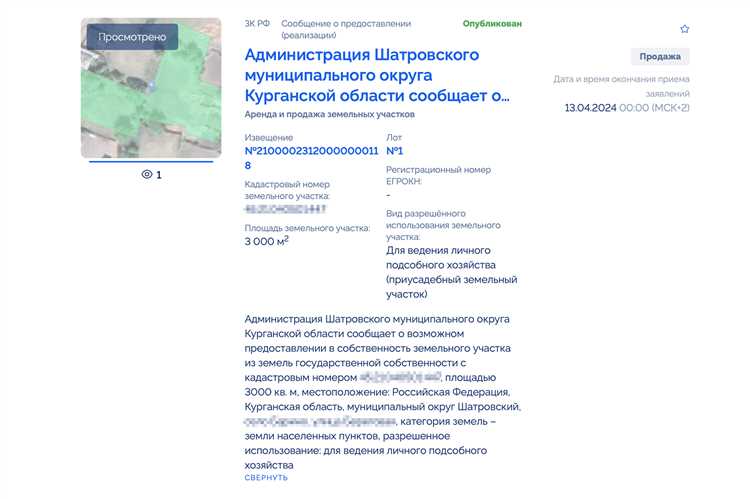Click the deadline date 13.04.2024
750x499 pixels.
590,108
